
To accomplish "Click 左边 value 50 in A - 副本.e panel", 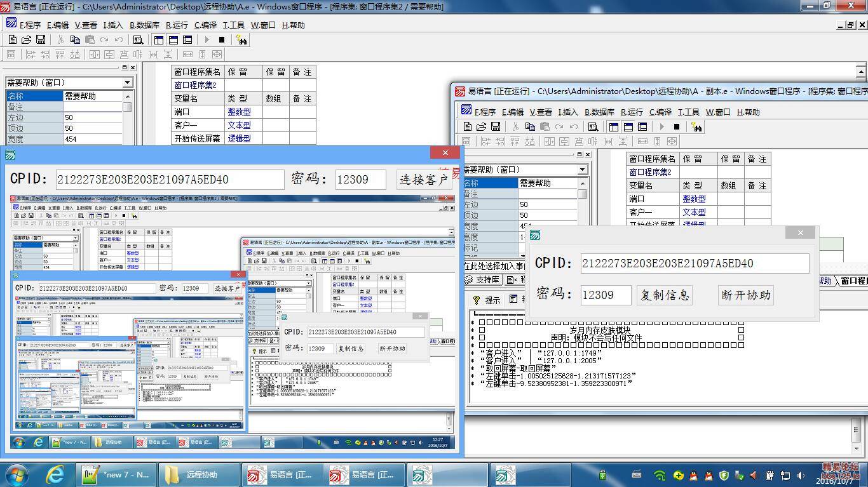I will [546, 204].
